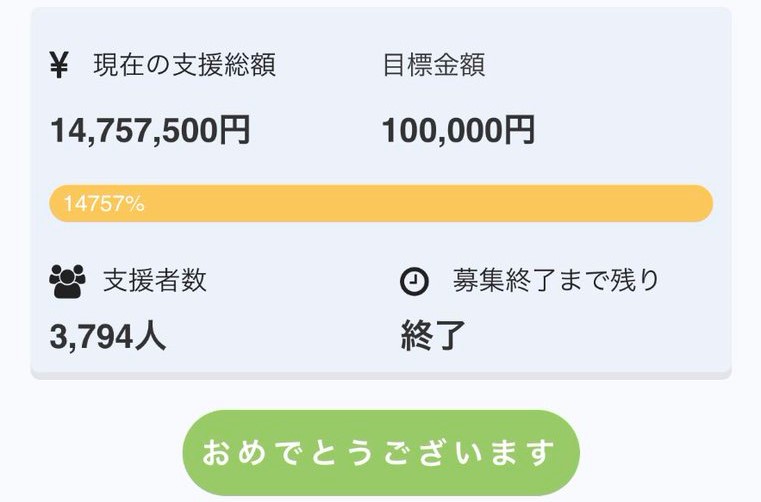Click the blank card area right of 100,000円

[x=630, y=130]
